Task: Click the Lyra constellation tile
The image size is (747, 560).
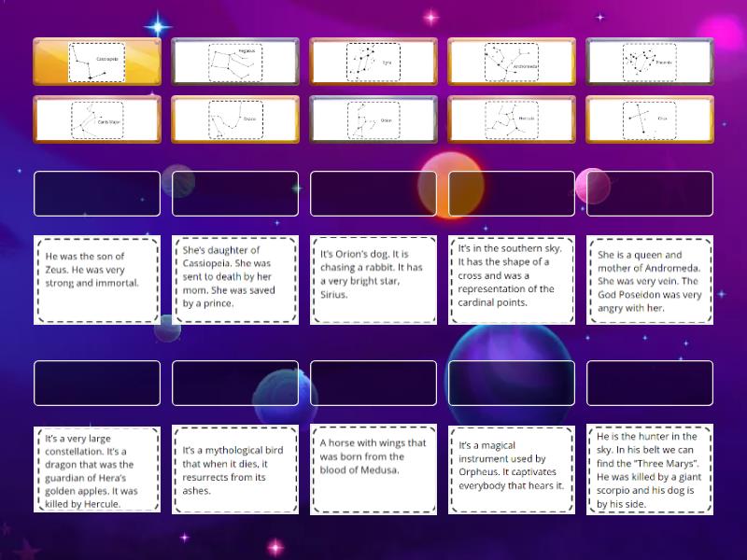Action: [x=373, y=62]
